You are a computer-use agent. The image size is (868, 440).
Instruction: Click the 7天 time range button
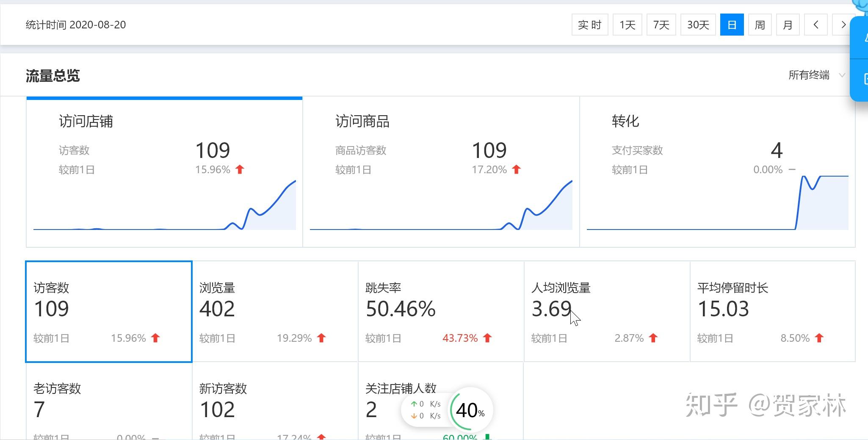[x=661, y=25]
